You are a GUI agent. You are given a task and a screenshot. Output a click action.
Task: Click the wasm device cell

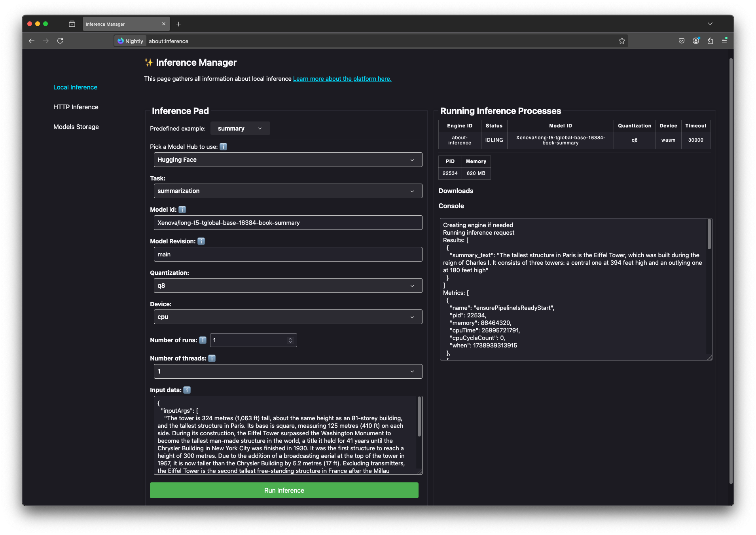[668, 140]
